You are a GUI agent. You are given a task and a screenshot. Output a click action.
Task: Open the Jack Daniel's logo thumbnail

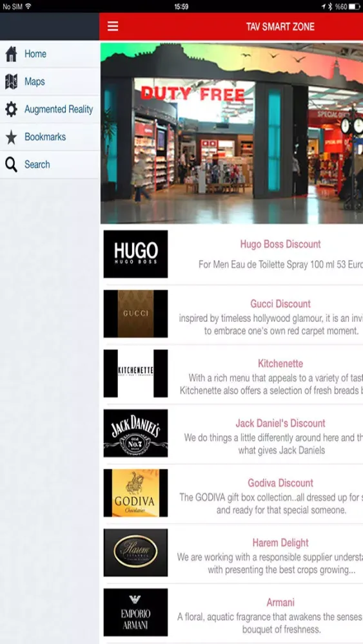(135, 433)
